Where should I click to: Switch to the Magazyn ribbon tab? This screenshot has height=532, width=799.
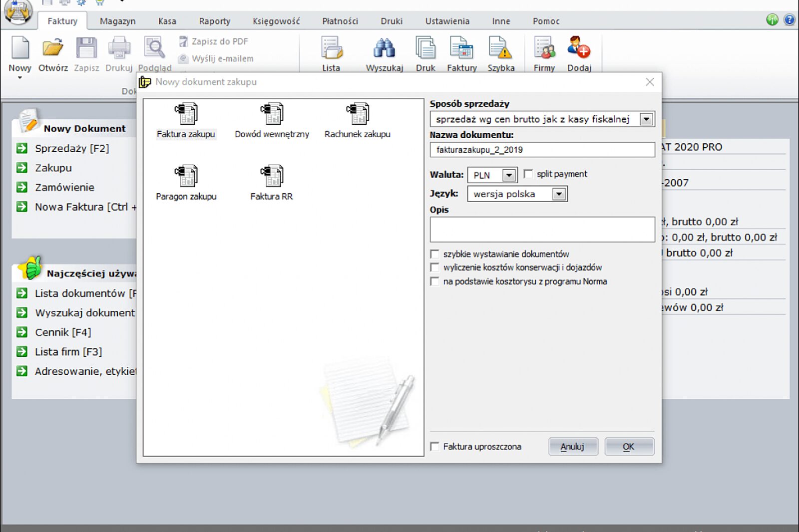click(117, 21)
